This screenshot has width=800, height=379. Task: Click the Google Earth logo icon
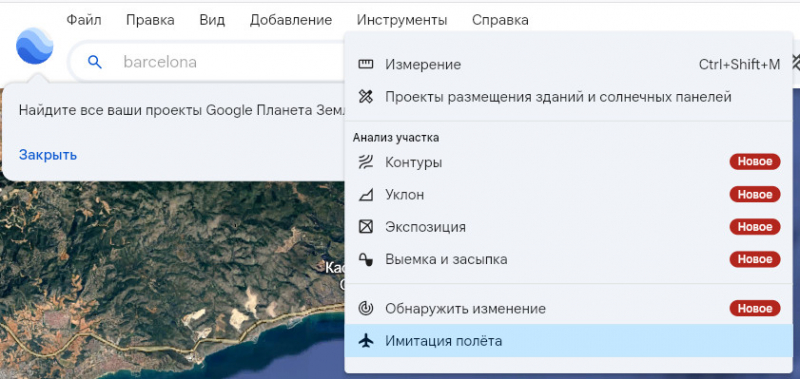click(x=35, y=46)
